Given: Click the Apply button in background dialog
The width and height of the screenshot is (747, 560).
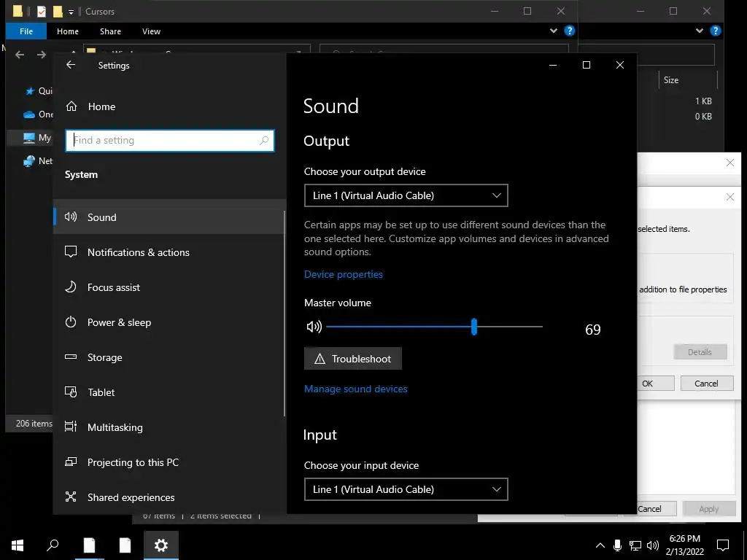Looking at the screenshot, I should [x=708, y=508].
